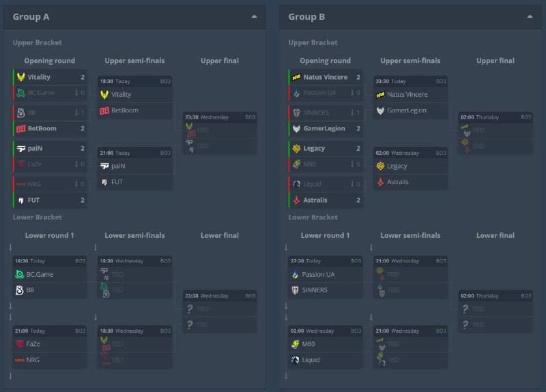Click Natus Vincere logo in opening round

pos(296,77)
